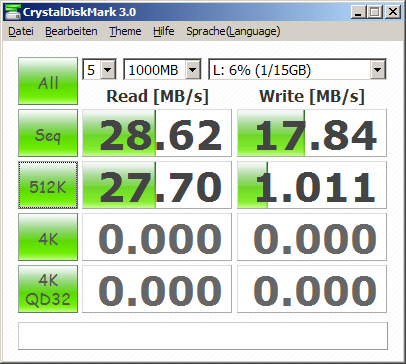
Task: Select the 4K QD32 write value 0.000
Action: [x=312, y=289]
